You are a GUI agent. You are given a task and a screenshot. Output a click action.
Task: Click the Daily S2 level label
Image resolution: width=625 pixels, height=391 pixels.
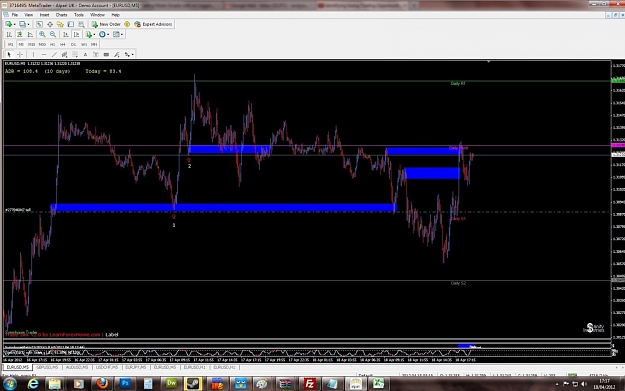pos(458,283)
